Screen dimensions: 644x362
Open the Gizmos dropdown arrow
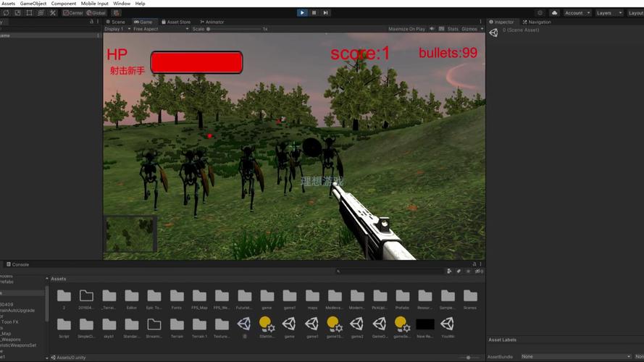tap(482, 29)
